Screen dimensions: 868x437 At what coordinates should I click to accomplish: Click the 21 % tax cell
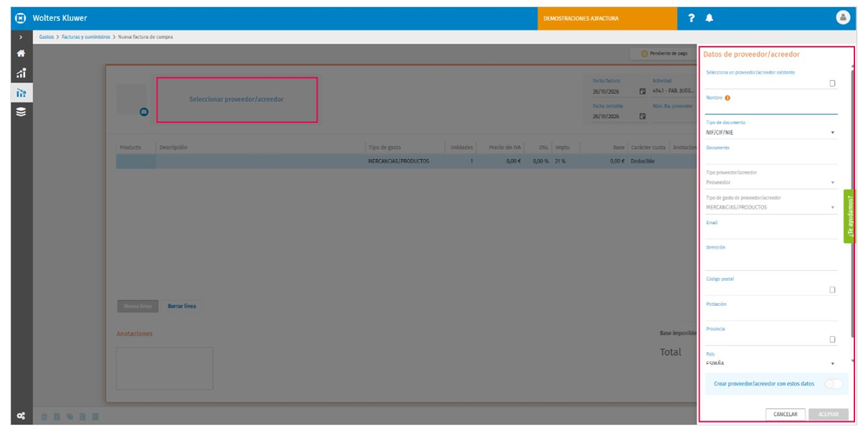click(x=560, y=162)
